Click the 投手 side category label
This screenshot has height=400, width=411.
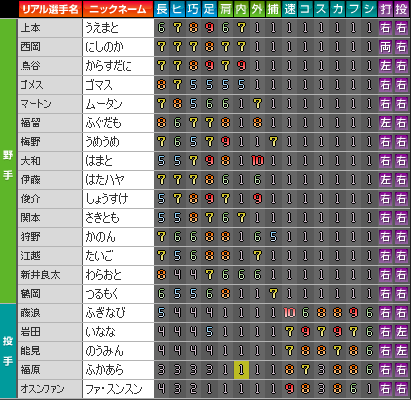click(8, 351)
